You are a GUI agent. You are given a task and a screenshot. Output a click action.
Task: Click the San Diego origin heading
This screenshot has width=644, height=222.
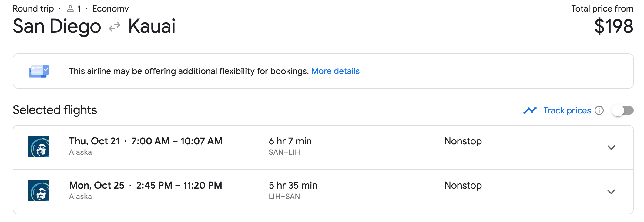coord(57,26)
